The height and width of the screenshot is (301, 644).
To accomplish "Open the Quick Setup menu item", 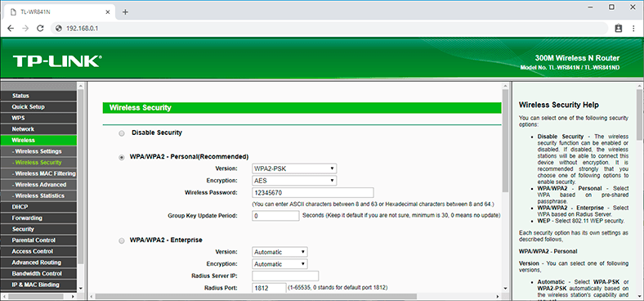I will coord(38,107).
